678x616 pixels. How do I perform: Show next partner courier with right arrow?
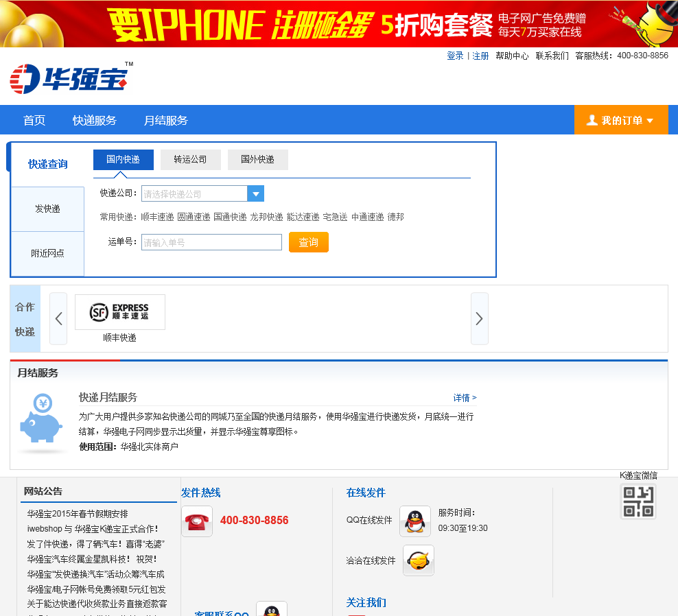[x=479, y=318]
